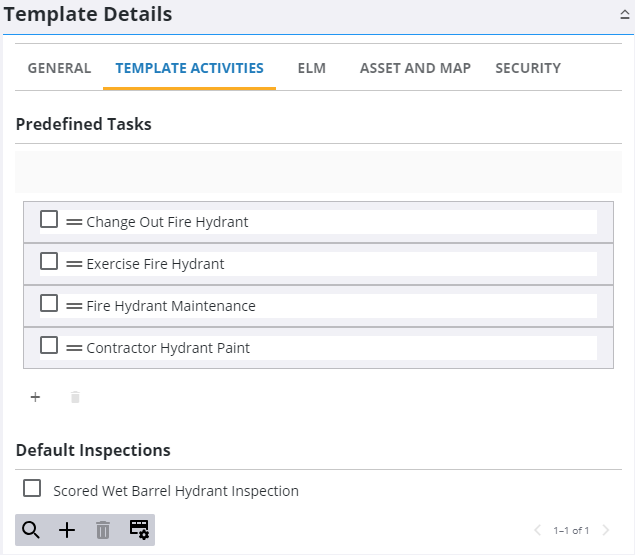The height and width of the screenshot is (555, 635).
Task: Go to previous page of inspections
Action: (x=538, y=530)
